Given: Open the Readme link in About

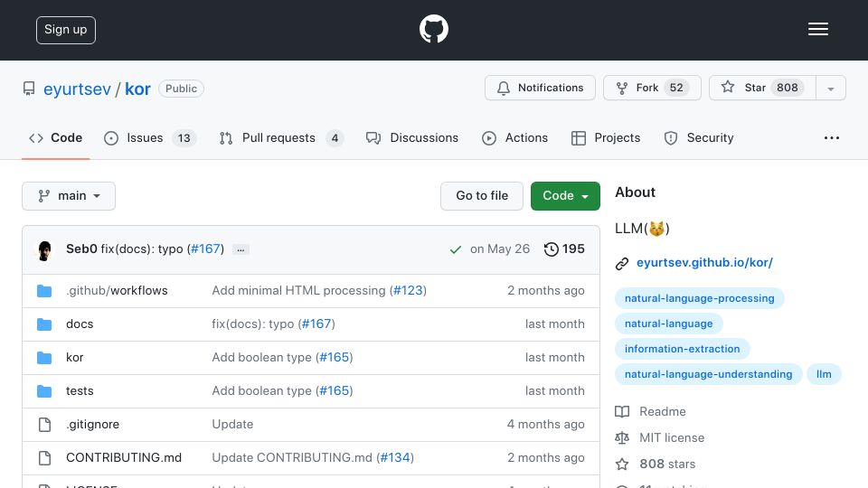Looking at the screenshot, I should pyautogui.click(x=662, y=412).
